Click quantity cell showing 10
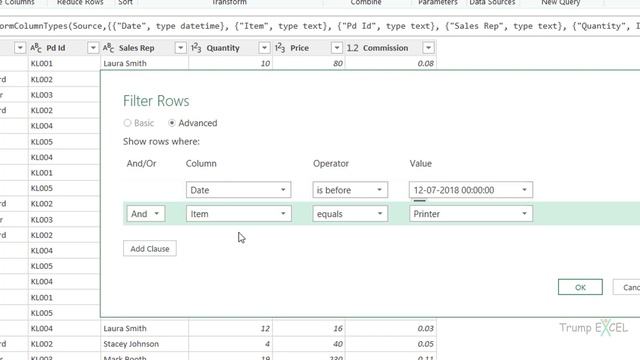640x360 pixels. [x=231, y=64]
